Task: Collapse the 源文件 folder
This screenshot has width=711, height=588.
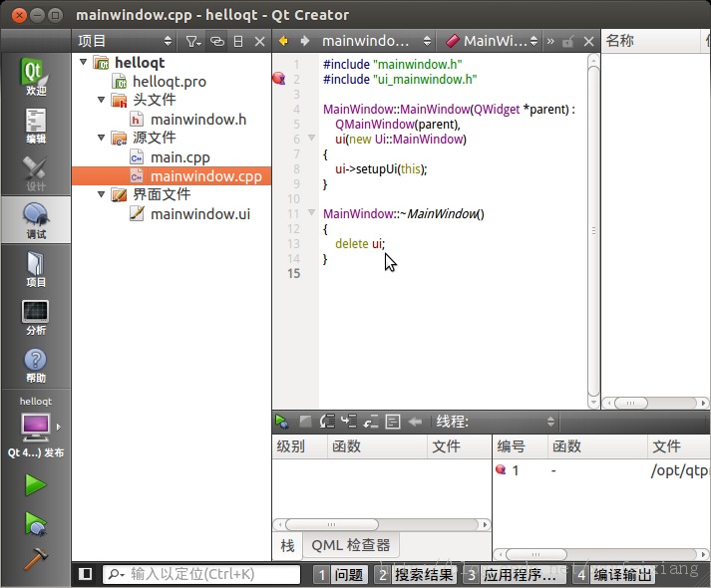Action: point(102,139)
